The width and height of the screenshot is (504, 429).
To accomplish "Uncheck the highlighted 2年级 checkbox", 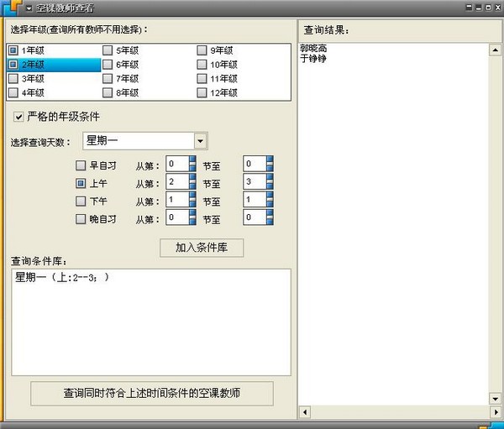I will click(13, 65).
